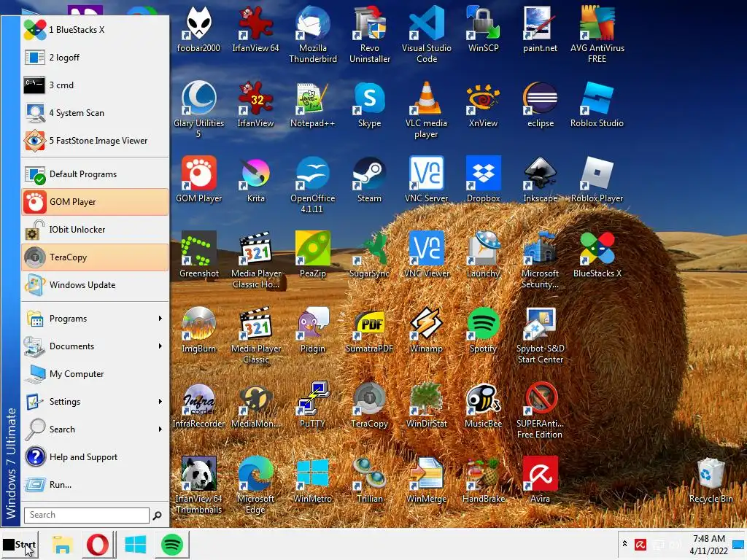The image size is (747, 560).
Task: Open Help and Support
Action: point(96,457)
